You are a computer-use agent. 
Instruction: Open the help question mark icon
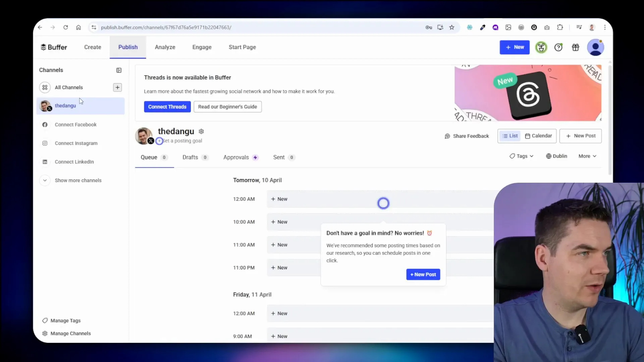[558, 47]
